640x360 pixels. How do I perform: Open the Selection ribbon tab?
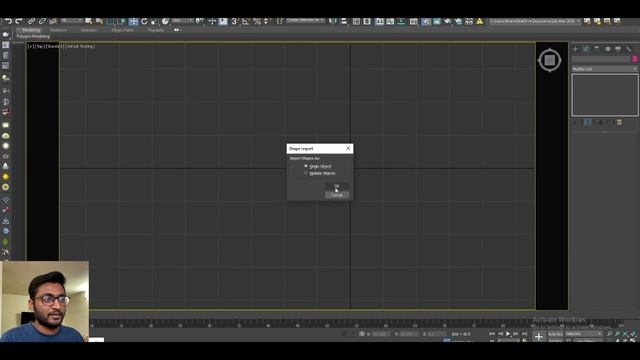(x=89, y=30)
